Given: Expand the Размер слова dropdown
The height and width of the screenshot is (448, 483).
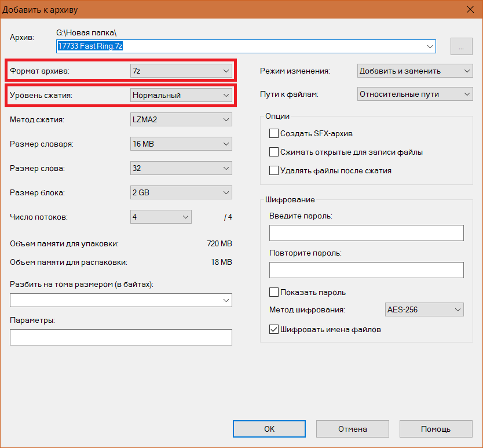Looking at the screenshot, I should (181, 168).
